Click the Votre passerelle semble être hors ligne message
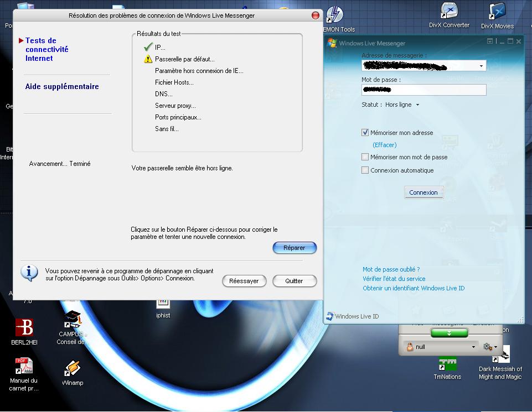Screen dimensions: 532x412 (x=182, y=168)
